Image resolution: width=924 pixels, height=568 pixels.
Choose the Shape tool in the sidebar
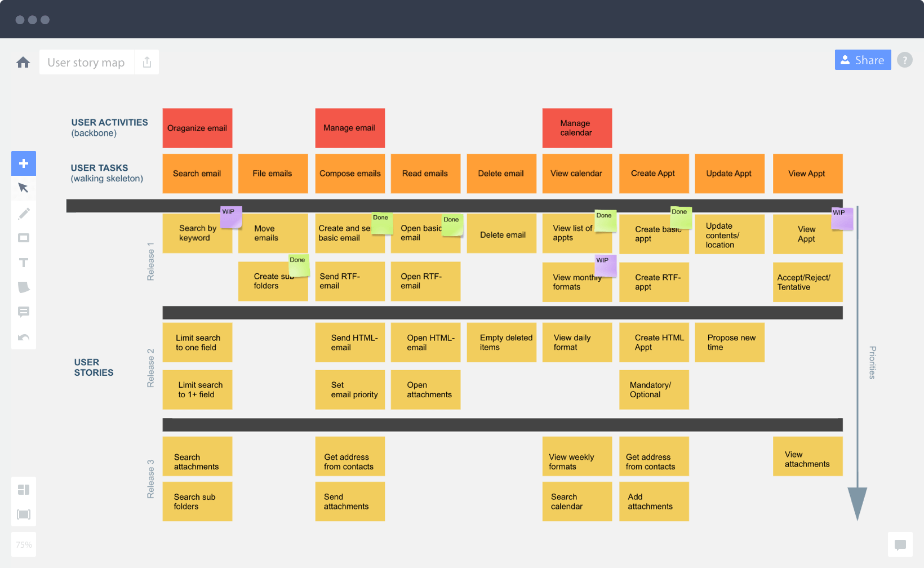[x=24, y=238]
